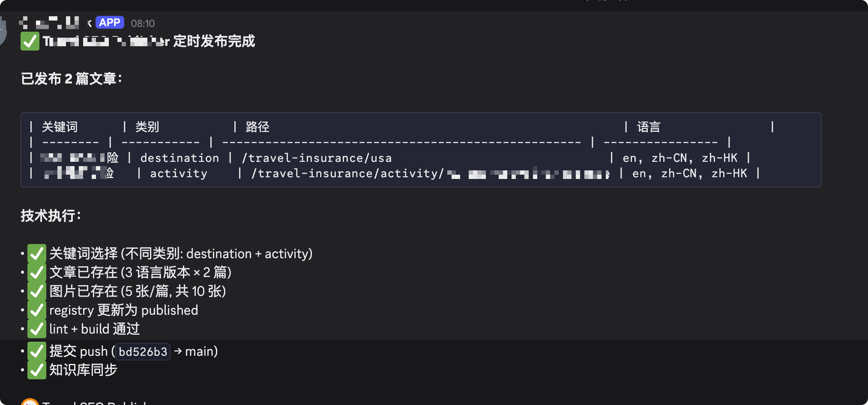Click the /travel-insurance/usa path in the table
868x405 pixels.
pyautogui.click(x=317, y=158)
